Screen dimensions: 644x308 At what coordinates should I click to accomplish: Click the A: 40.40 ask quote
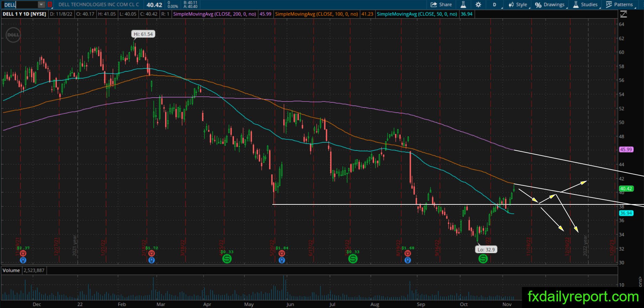(x=190, y=7)
